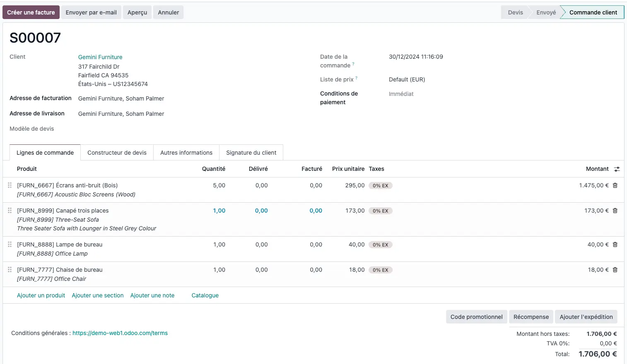Image resolution: width=627 pixels, height=364 pixels.
Task: Click quantity 5,00 of Écrans anti-bruit
Action: point(219,185)
